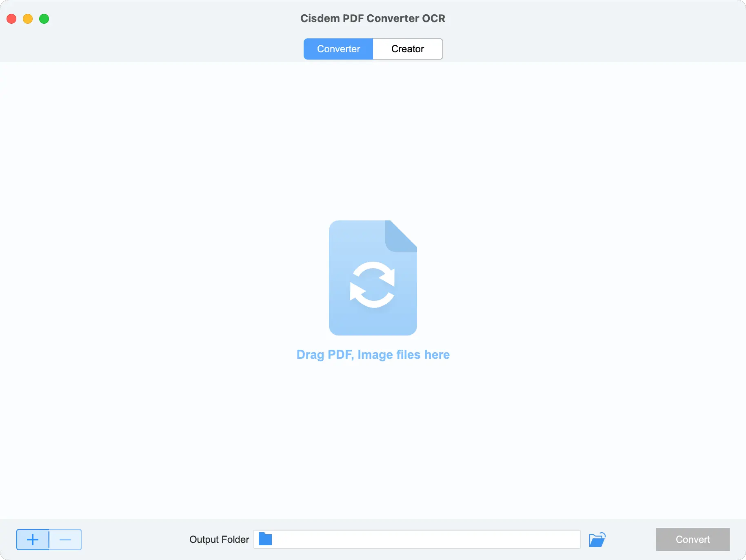
Task: Click the document convert drop icon
Action: [373, 278]
